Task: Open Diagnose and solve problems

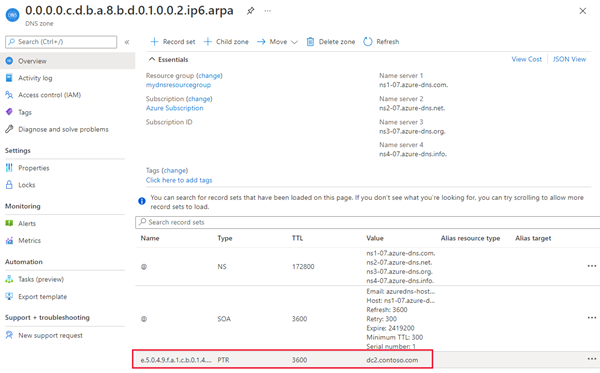Action: point(63,129)
